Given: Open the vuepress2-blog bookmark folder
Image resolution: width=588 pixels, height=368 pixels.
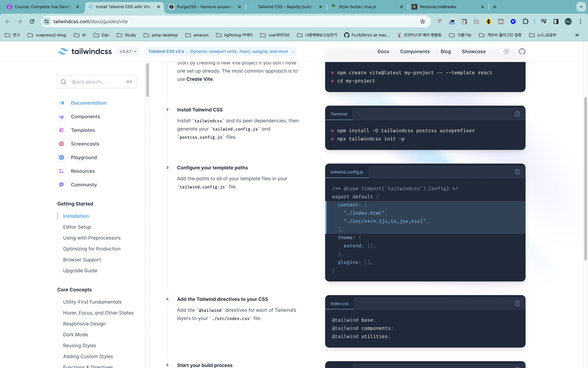Looking at the screenshot, I should click(x=47, y=35).
